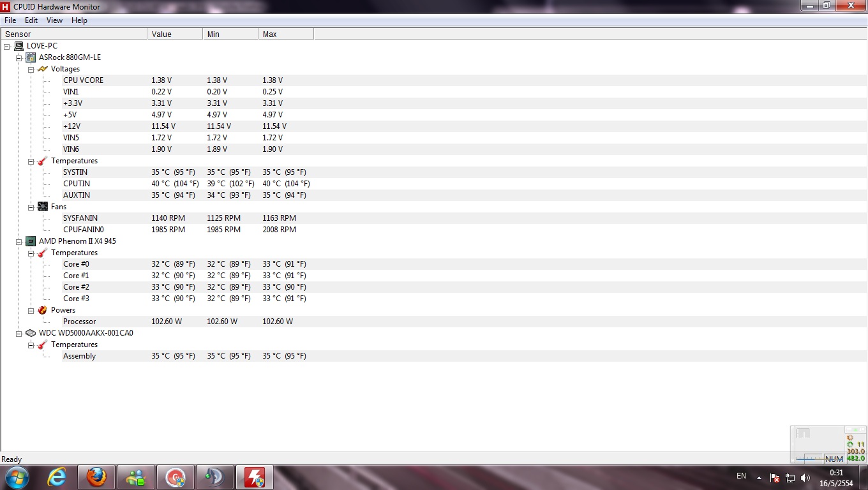Select the Processor power row
This screenshot has height=490, width=868.
click(x=434, y=322)
